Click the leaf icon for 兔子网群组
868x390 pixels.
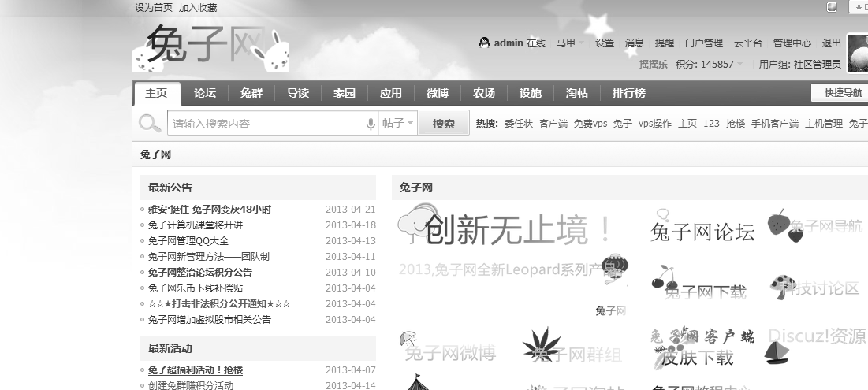click(542, 344)
